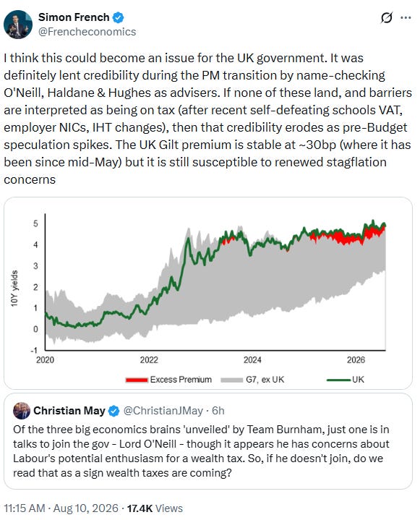Click the 6h timestamp on quoted tweet

point(218,411)
